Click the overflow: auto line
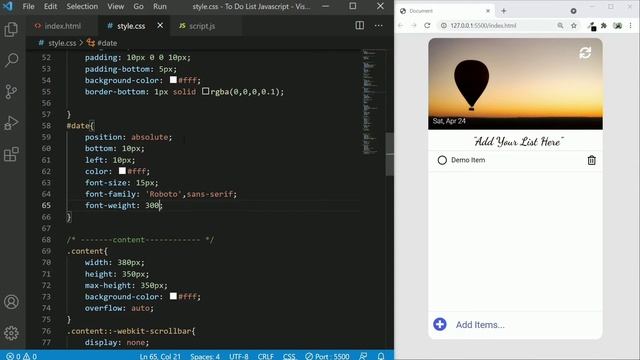Screen dimensions: 640x360 pos(119,308)
